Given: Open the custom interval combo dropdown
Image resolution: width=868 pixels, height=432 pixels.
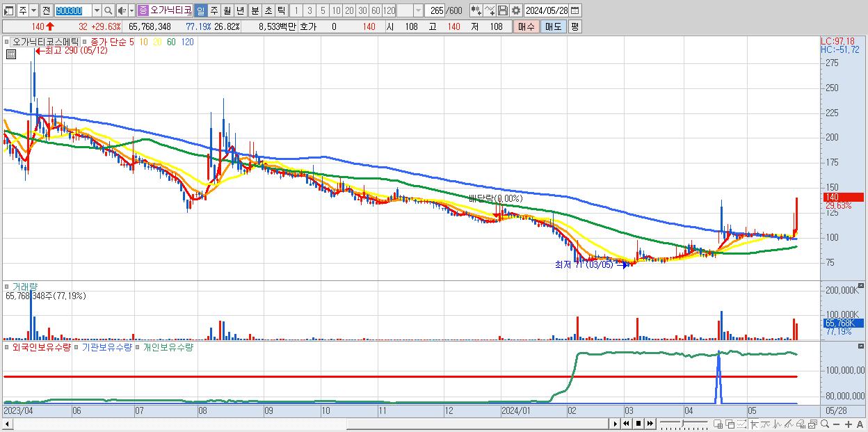Looking at the screenshot, I should click(419, 10).
